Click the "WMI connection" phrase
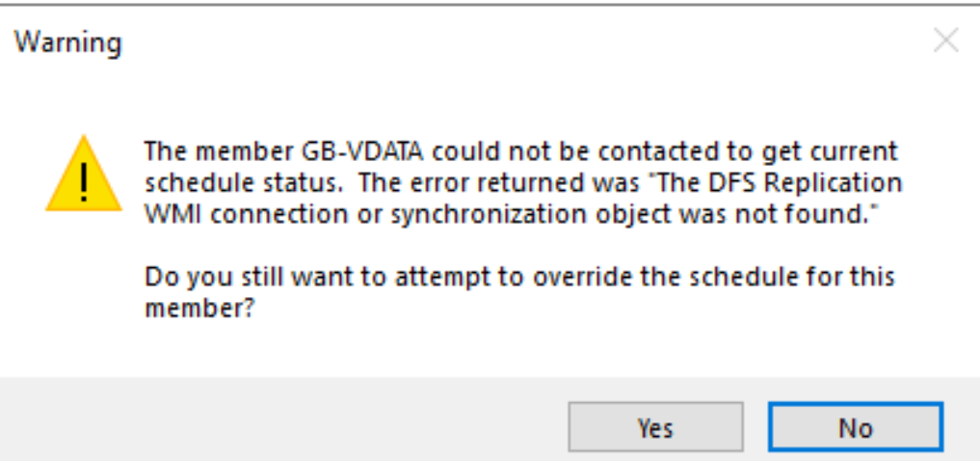Image resolution: width=980 pixels, height=461 pixels. click(224, 214)
